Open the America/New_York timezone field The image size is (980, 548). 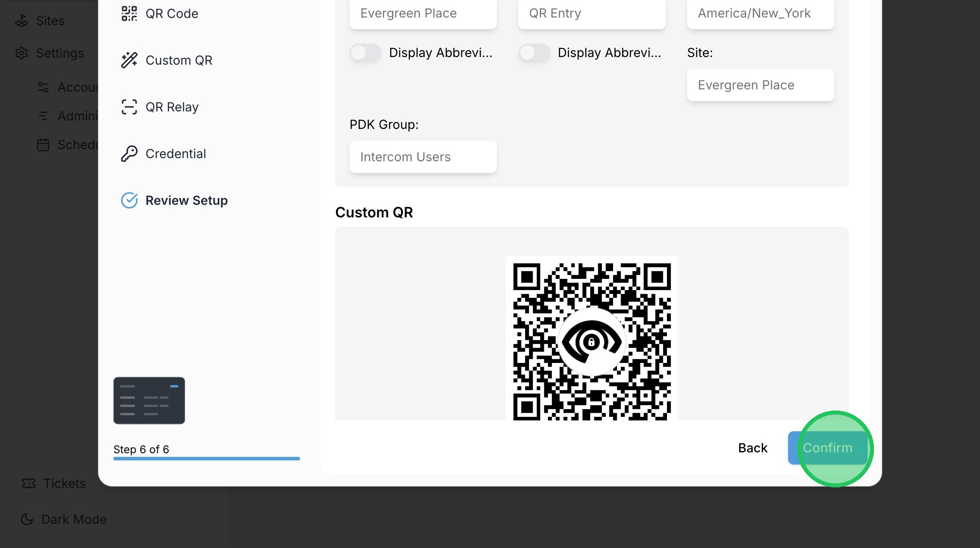(x=760, y=13)
